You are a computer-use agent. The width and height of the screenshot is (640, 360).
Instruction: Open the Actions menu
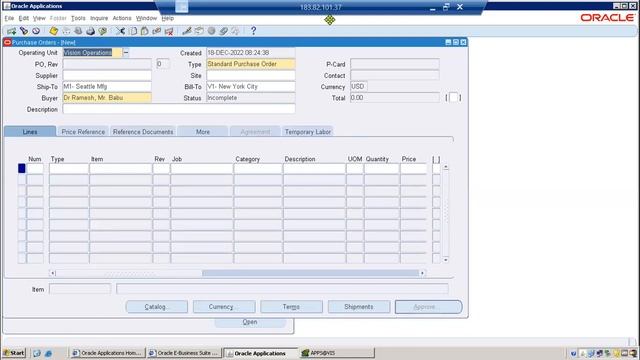pos(122,18)
